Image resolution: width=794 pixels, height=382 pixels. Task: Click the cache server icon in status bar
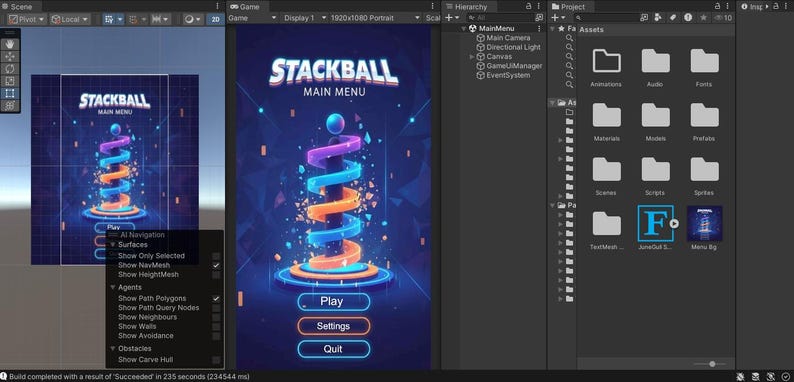tap(755, 376)
